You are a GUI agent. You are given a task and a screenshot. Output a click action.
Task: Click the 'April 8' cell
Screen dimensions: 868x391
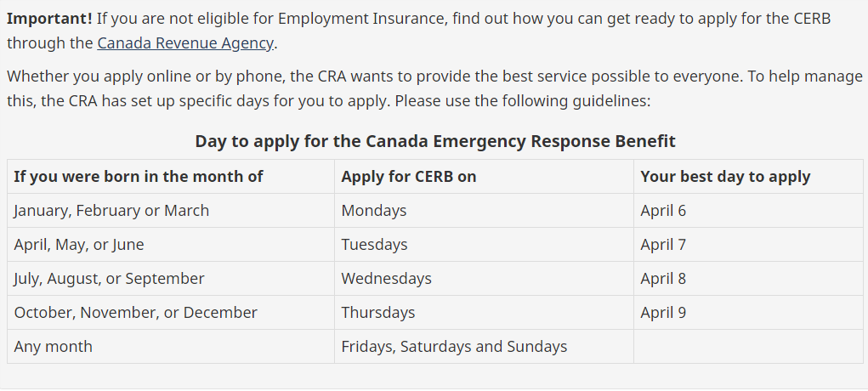748,279
